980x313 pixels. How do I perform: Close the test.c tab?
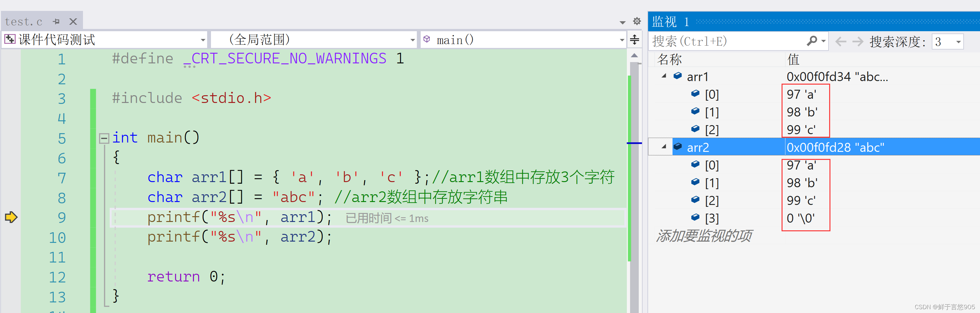[73, 22]
